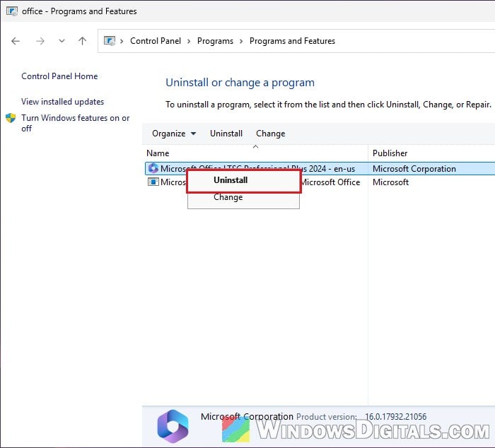The image size is (495, 448).
Task: Open Turn Windows features on or off
Action: (76, 123)
